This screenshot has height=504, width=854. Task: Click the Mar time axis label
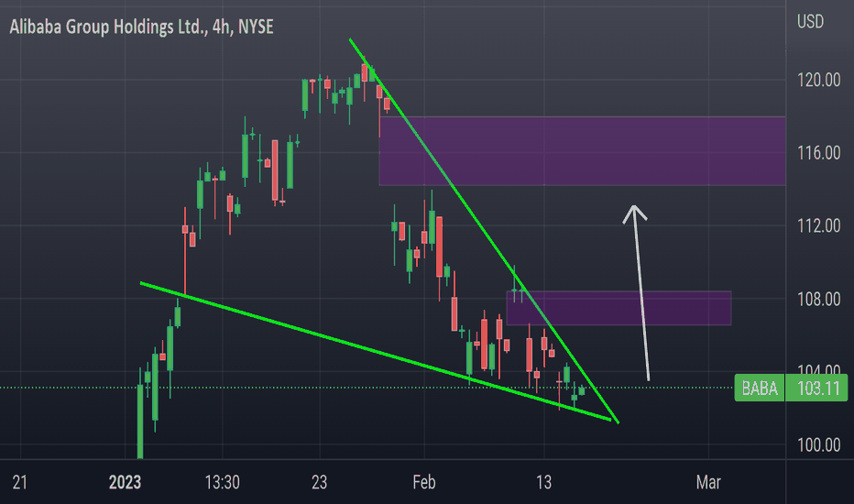[708, 482]
